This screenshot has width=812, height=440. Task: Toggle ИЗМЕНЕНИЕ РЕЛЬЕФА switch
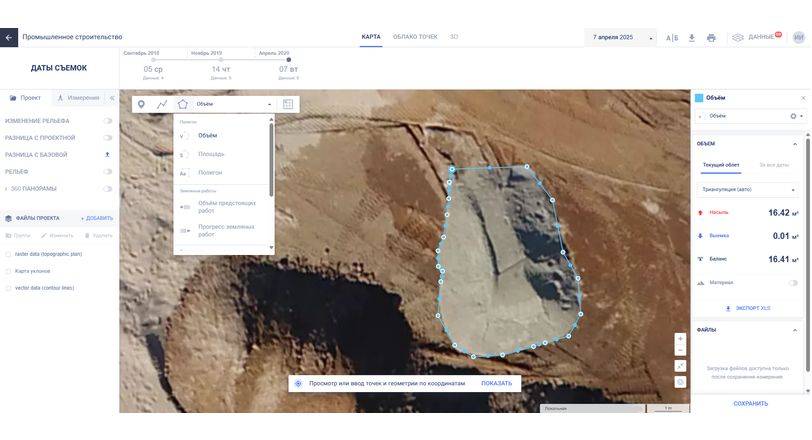point(108,121)
